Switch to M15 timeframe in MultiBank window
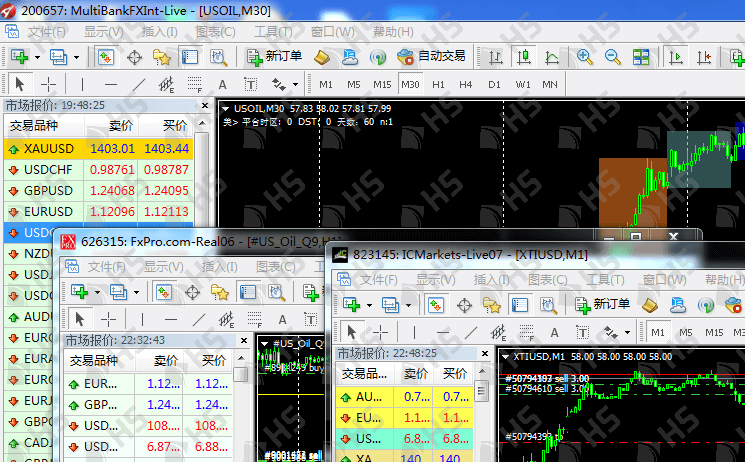745x462 pixels. [382, 85]
